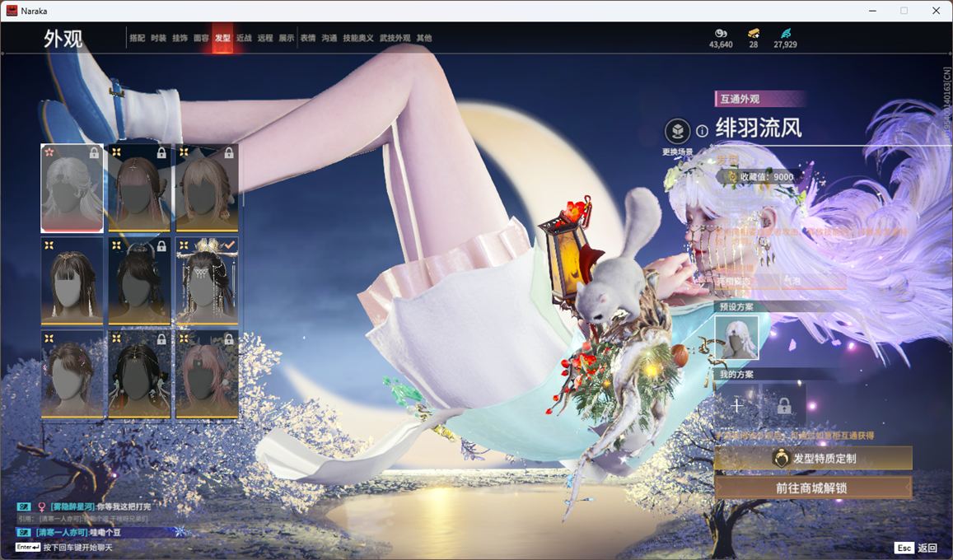This screenshot has width=953, height=560.
Task: Switch to the 挂饰 tab
Action: (180, 38)
